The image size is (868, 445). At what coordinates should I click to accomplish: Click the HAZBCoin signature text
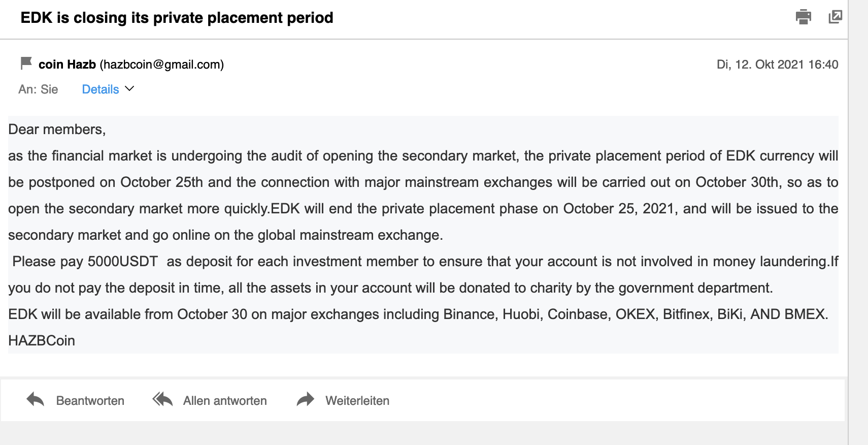(x=42, y=341)
